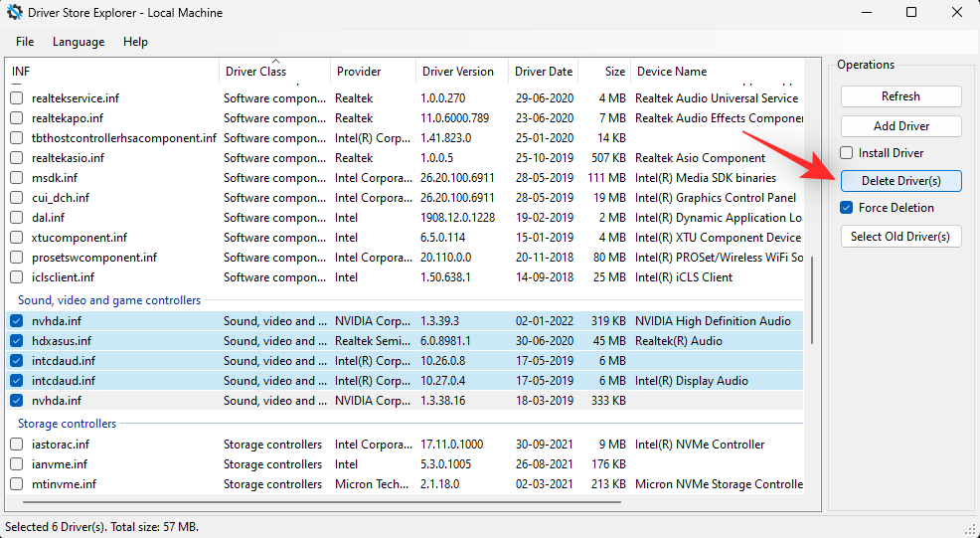
Task: Tick the iastorac.inf storage driver checkbox
Action: (x=17, y=445)
